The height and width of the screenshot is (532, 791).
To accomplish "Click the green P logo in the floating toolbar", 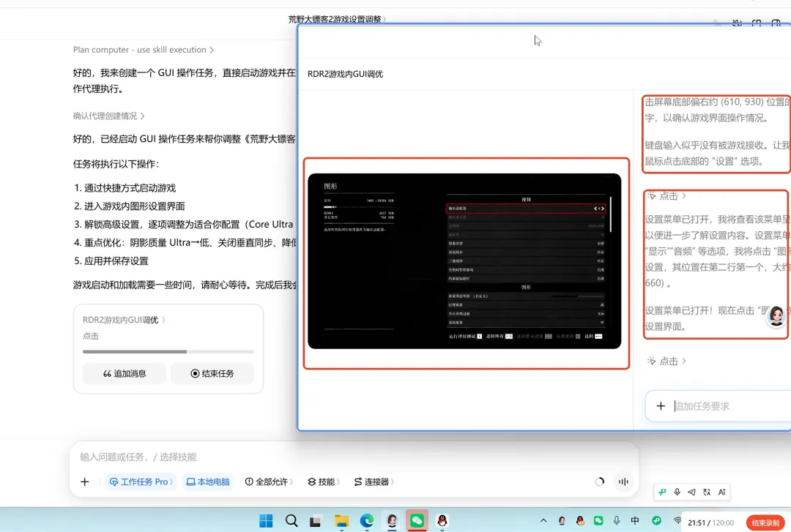I will (x=662, y=492).
